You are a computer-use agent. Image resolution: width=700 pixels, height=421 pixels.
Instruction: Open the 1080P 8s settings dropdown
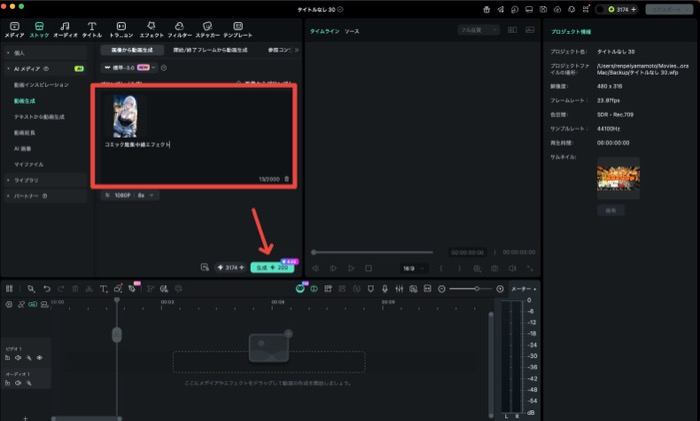(x=130, y=196)
